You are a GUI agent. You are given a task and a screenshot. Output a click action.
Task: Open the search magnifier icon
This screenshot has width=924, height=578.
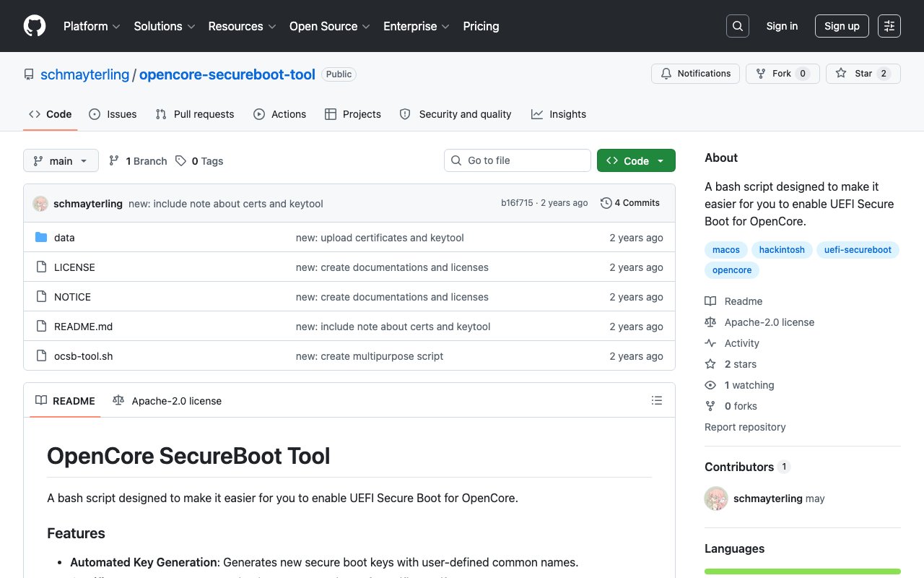pyautogui.click(x=738, y=26)
